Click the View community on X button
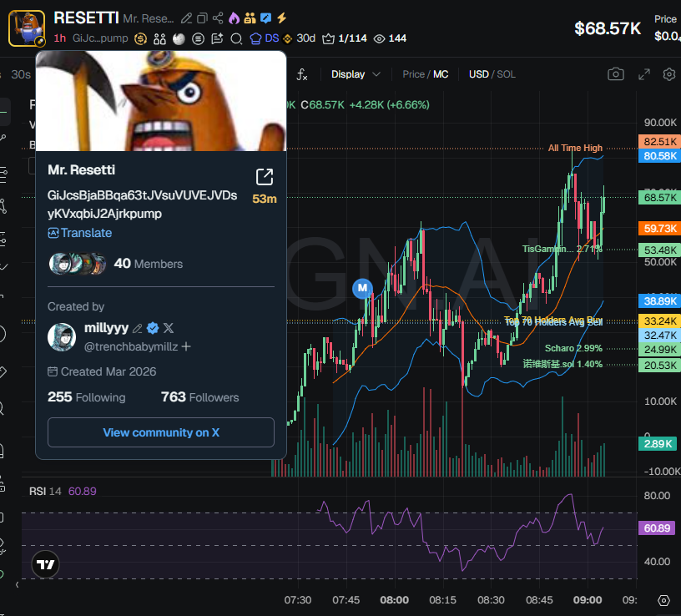The image size is (681, 616). [161, 432]
